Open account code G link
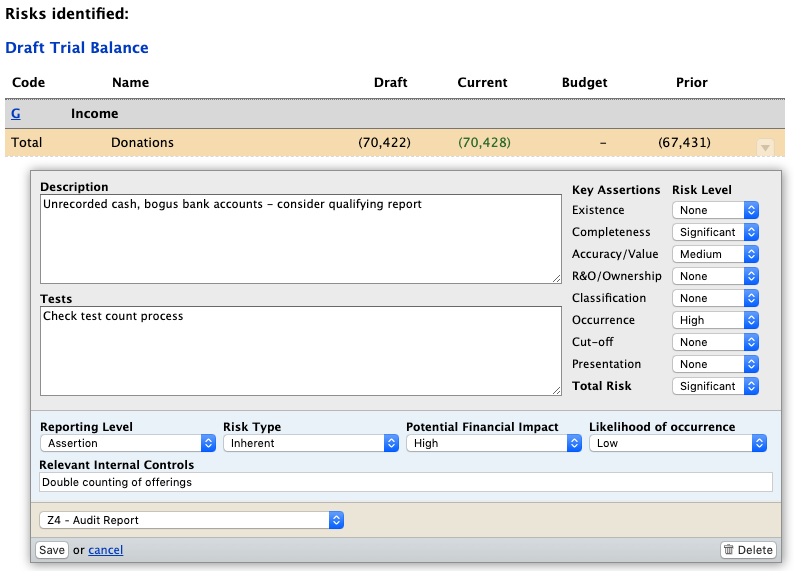 16,113
